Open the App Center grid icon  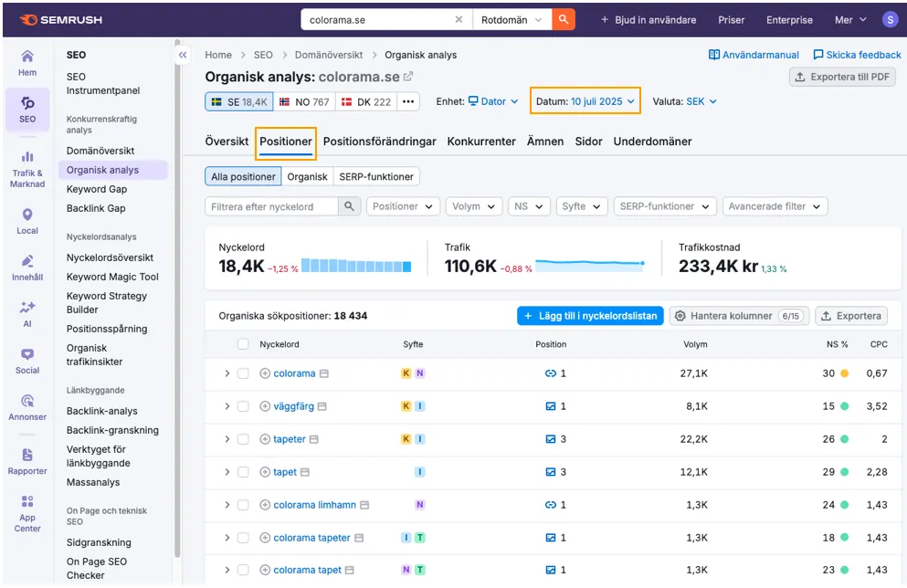(27, 501)
